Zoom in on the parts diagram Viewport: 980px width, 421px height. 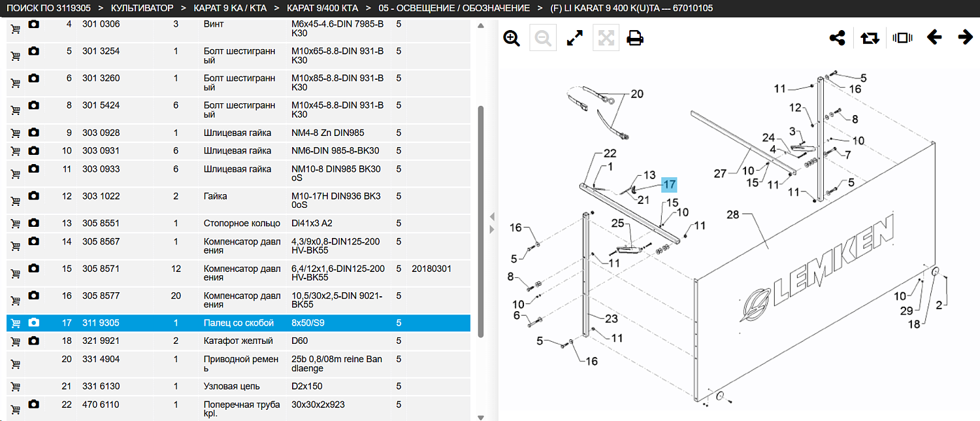point(512,38)
